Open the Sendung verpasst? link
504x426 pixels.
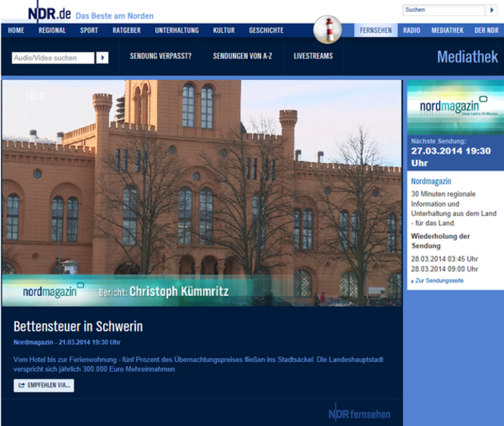(x=161, y=57)
